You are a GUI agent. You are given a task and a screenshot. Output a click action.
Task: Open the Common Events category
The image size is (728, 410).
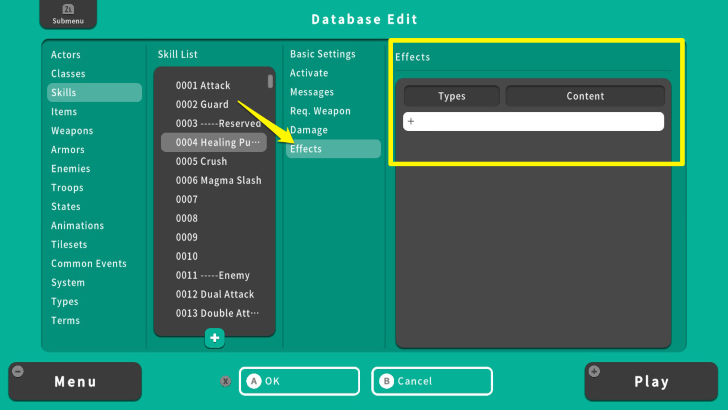(x=89, y=264)
